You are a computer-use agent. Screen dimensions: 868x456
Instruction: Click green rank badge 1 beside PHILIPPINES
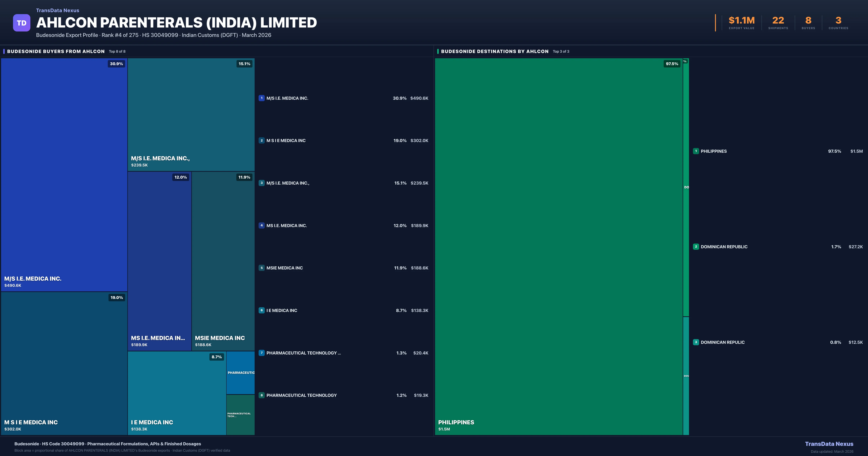point(696,151)
